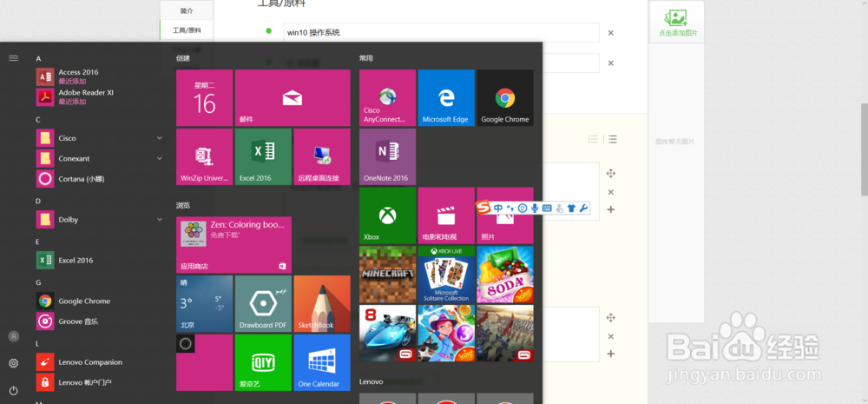Select the bulleted list icon on page
868x404 pixels.
612,139
